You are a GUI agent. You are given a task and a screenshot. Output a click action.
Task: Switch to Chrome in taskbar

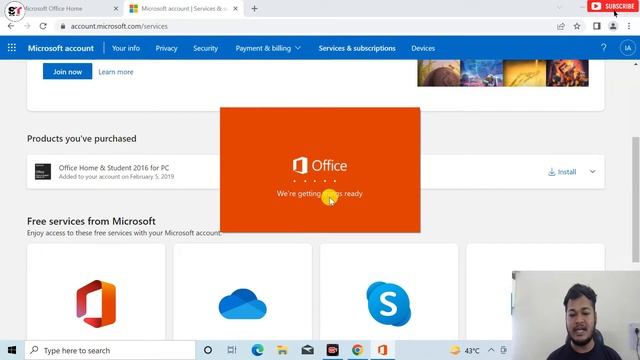(358, 350)
